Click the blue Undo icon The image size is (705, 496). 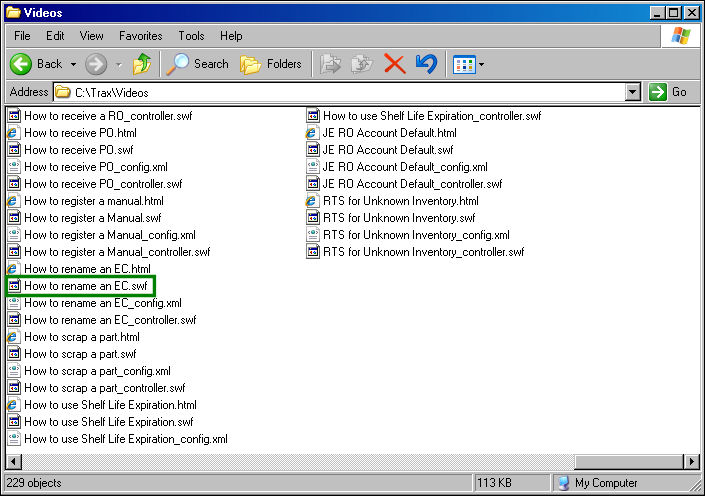pos(426,64)
